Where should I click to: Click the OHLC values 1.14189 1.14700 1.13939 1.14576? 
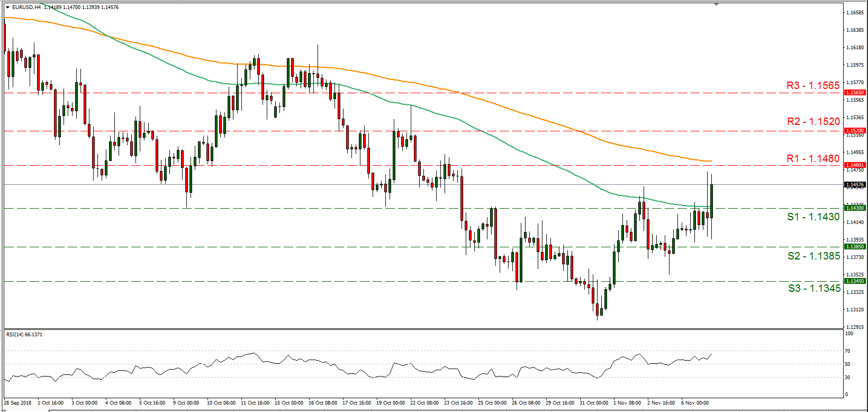point(82,7)
